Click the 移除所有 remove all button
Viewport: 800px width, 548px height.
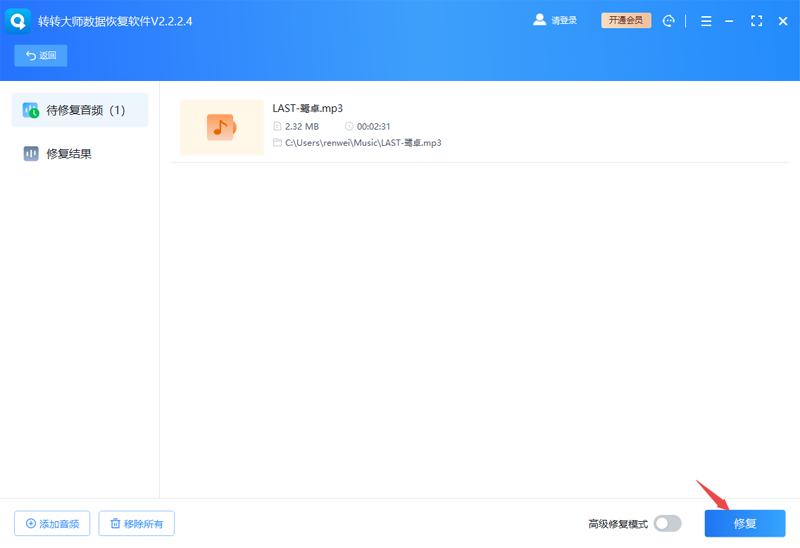[137, 524]
